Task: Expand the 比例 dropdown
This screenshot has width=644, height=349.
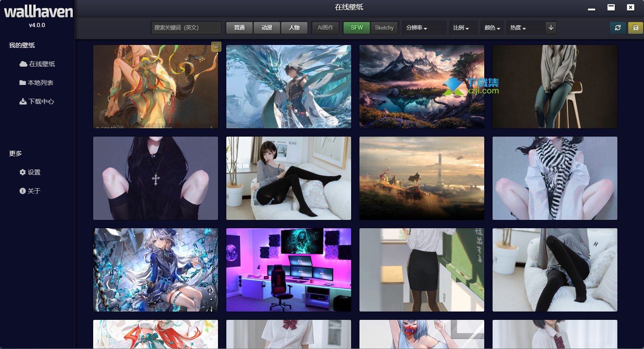Action: 463,27
